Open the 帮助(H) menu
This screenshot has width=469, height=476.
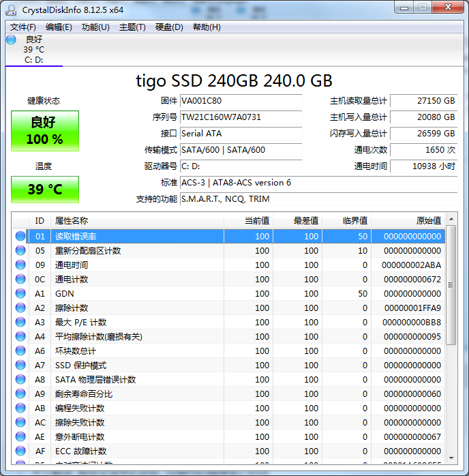207,27
